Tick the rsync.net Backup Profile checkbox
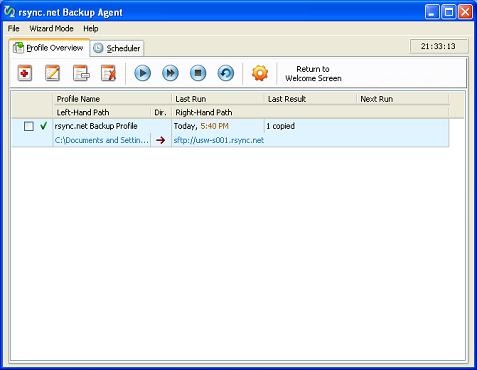 (x=29, y=126)
